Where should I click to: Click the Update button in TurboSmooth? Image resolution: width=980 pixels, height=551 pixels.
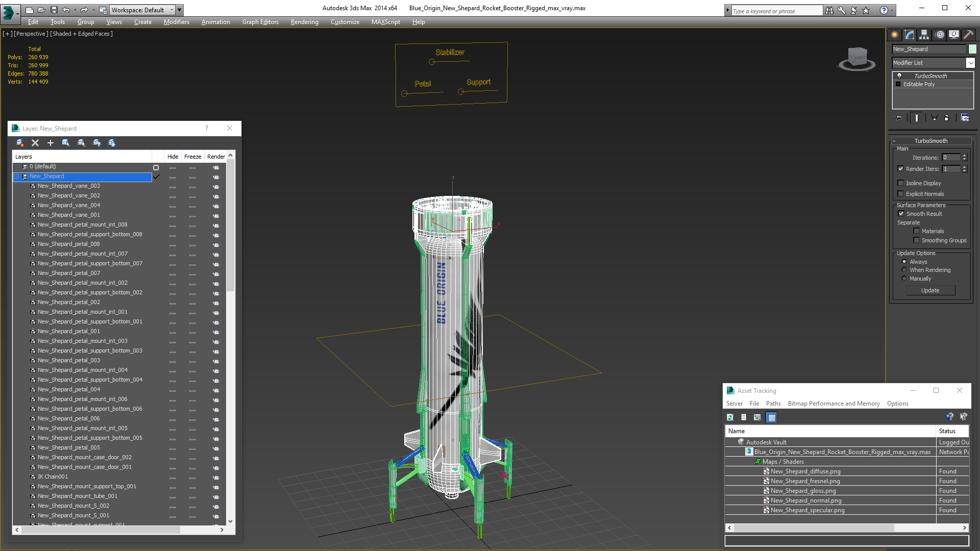click(x=930, y=290)
